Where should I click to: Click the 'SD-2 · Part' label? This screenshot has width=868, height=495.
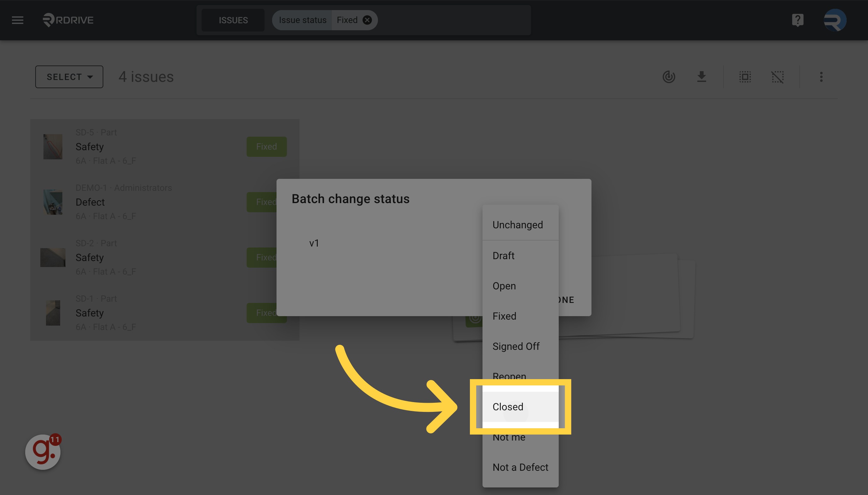pos(96,243)
